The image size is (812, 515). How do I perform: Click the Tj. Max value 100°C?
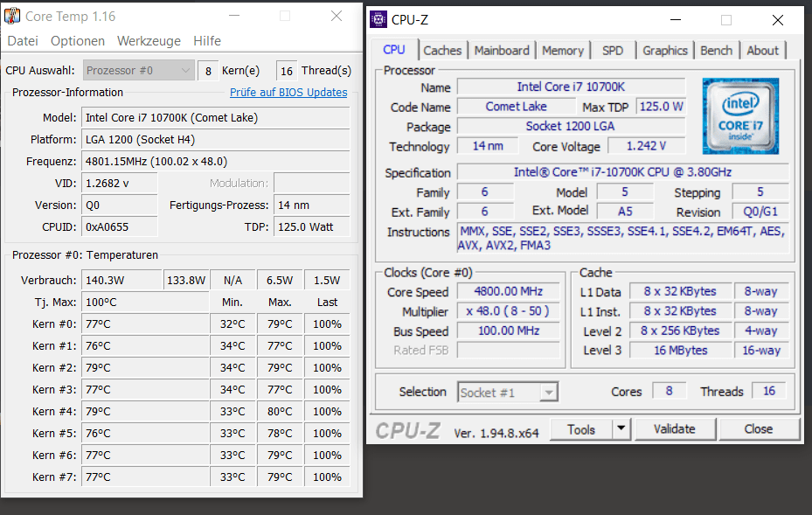145,302
